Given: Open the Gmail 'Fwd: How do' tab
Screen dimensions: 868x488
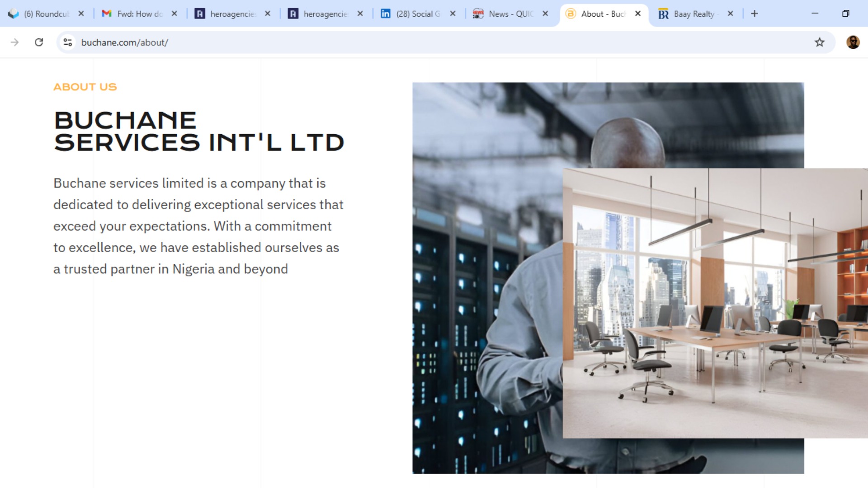Looking at the screenshot, I should pyautogui.click(x=139, y=14).
